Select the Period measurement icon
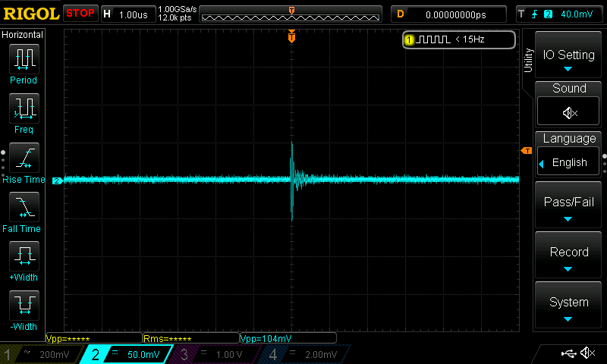607x364 pixels. point(24,59)
